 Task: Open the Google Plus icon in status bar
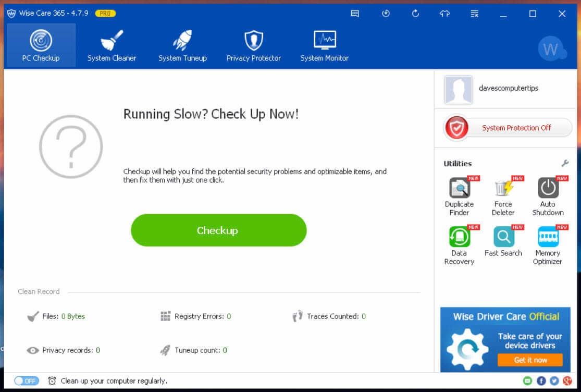point(567,381)
